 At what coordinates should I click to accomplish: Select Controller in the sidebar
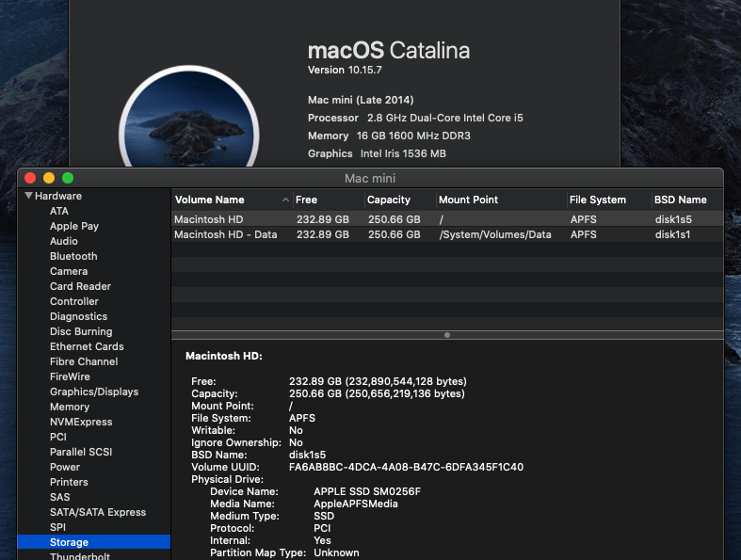74,301
